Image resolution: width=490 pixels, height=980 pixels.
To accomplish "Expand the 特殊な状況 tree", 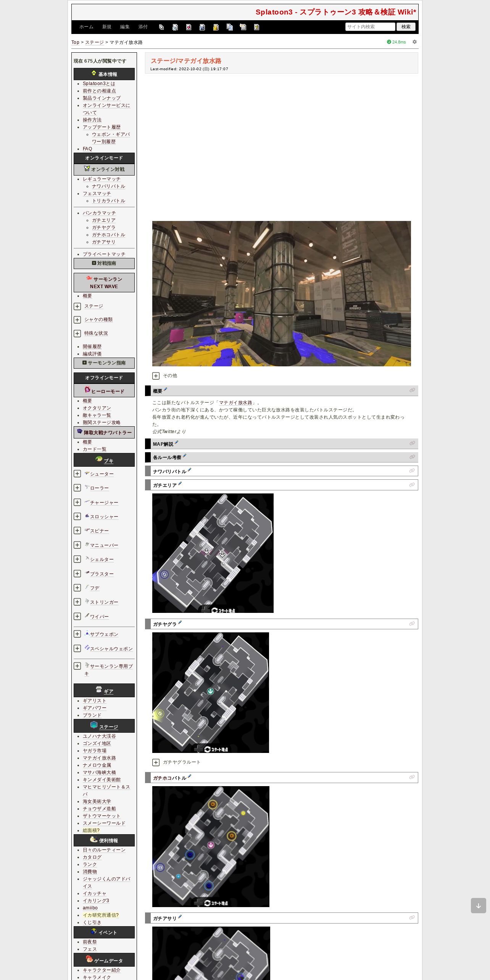I will point(77,334).
